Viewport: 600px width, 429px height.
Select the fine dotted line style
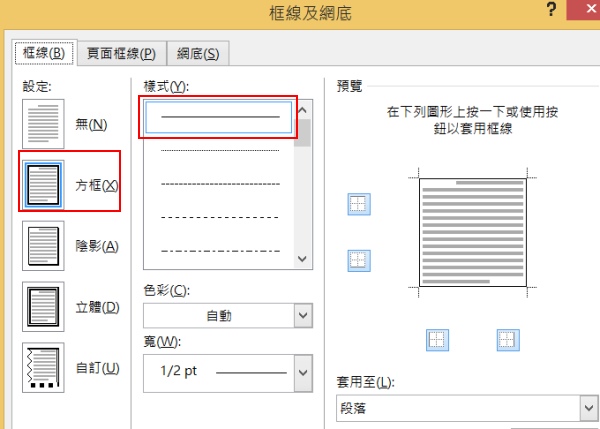click(x=220, y=150)
